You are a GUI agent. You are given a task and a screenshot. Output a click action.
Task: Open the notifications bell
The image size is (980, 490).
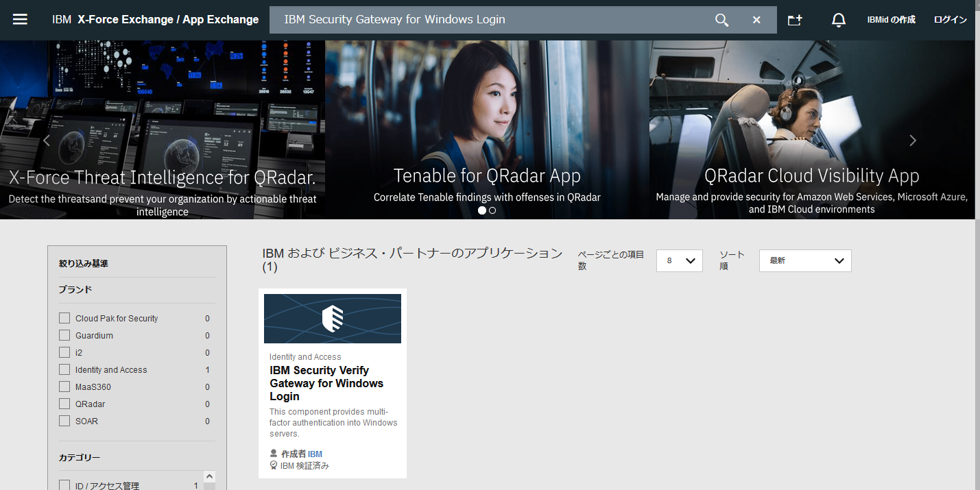coord(838,20)
